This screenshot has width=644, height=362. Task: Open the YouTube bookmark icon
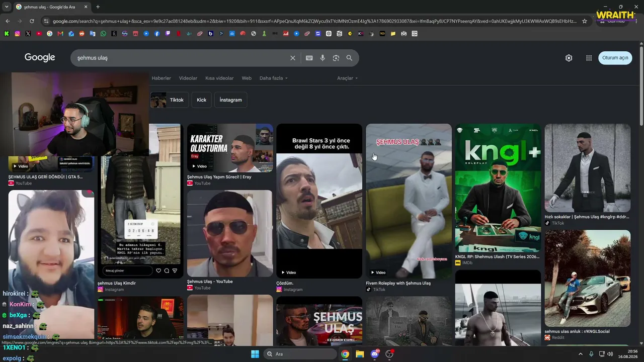(39, 34)
